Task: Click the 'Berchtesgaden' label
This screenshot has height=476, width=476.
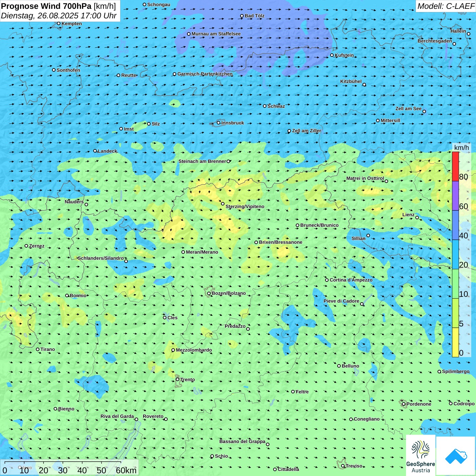Action: click(x=435, y=41)
